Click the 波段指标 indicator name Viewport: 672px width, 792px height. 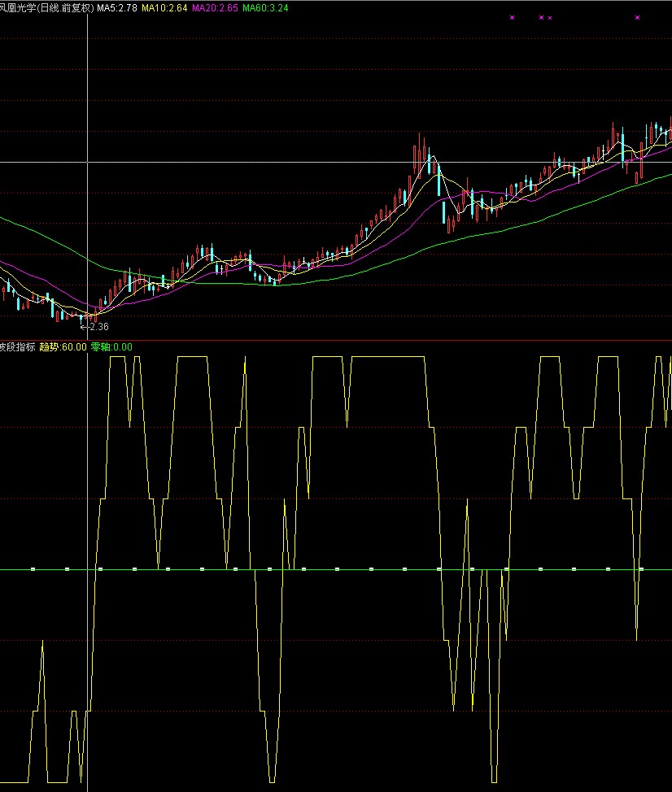[x=18, y=347]
